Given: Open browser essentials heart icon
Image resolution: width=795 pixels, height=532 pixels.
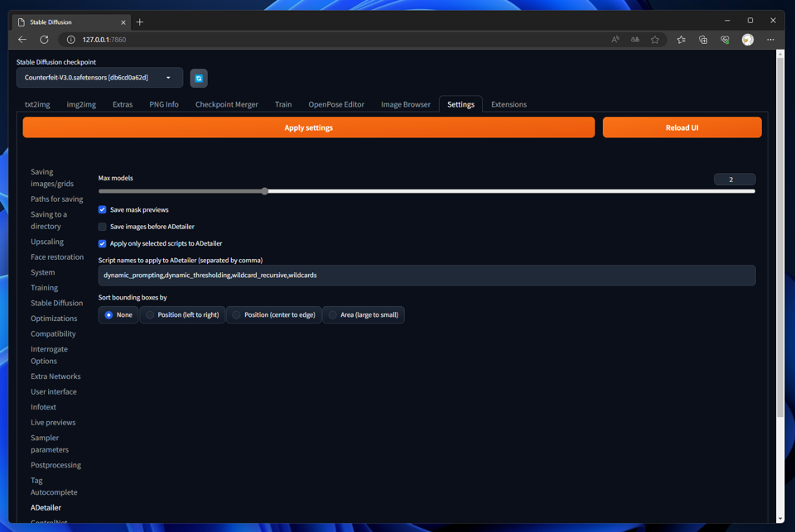Looking at the screenshot, I should click(x=725, y=40).
